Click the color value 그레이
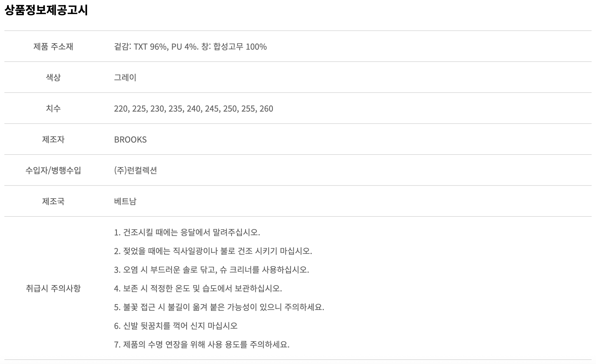The height and width of the screenshot is (364, 596). pos(125,77)
